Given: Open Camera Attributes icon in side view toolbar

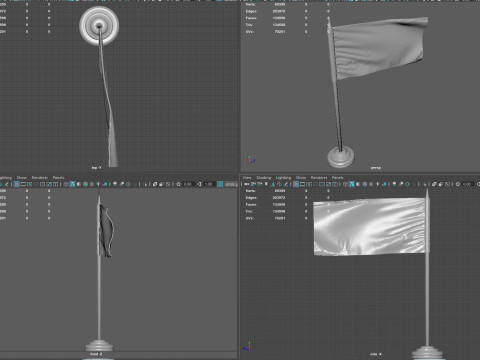Looking at the screenshot, I should coord(260,184).
